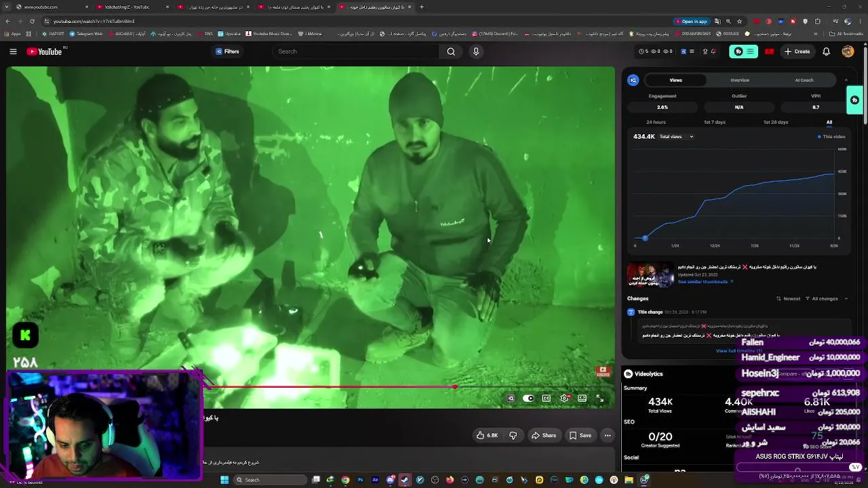The image size is (868, 488).
Task: Like the video with 6.8K likes
Action: coord(488,436)
